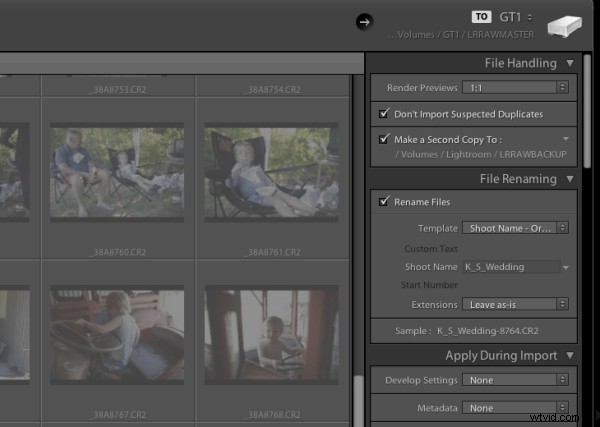Toggle Make a Second Copy To checkbox
Image resolution: width=600 pixels, height=427 pixels.
383,139
